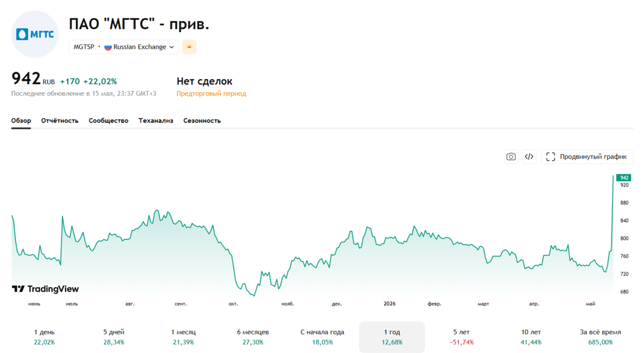Switch to the Обзор tab
This screenshot has width=644, height=353.
(x=21, y=121)
